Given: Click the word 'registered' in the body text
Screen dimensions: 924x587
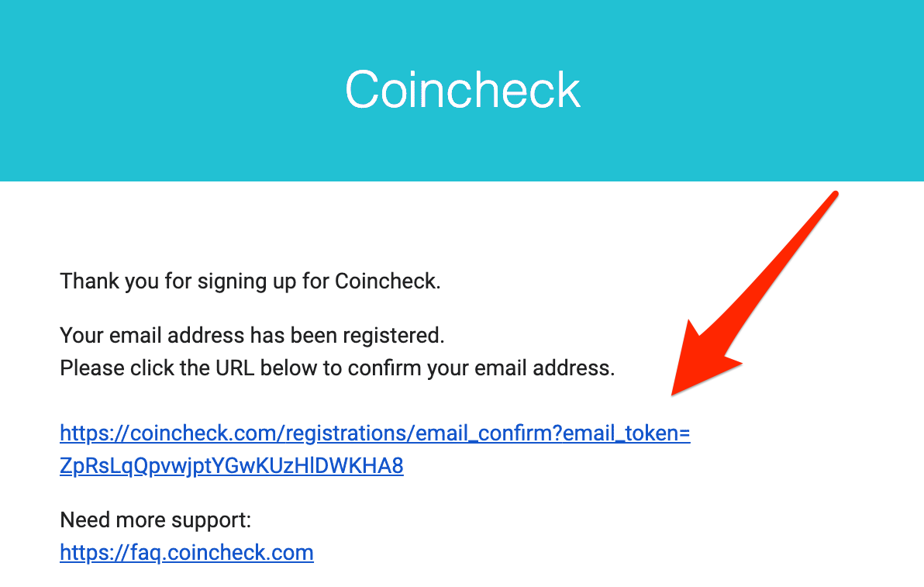Looking at the screenshot, I should [x=394, y=335].
